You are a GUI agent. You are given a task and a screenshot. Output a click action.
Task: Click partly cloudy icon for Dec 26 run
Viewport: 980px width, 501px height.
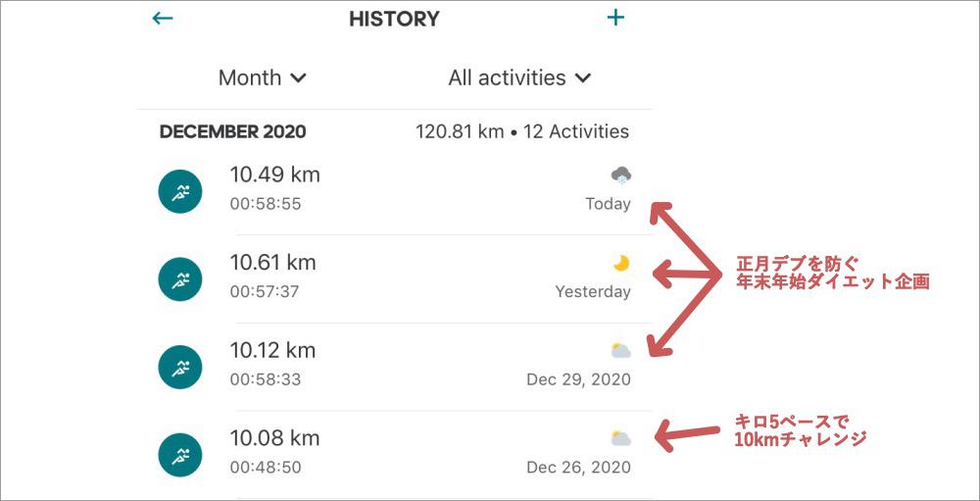click(620, 438)
